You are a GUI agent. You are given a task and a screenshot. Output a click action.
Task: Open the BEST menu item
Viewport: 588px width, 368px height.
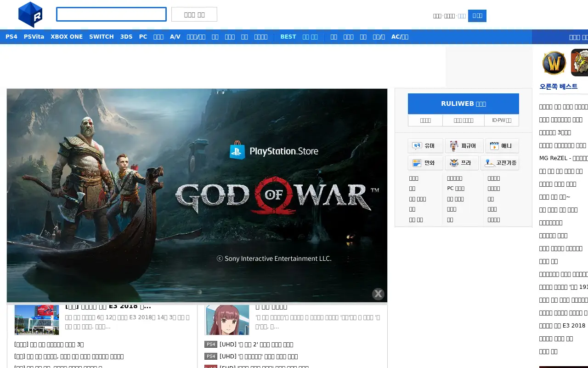288,37
